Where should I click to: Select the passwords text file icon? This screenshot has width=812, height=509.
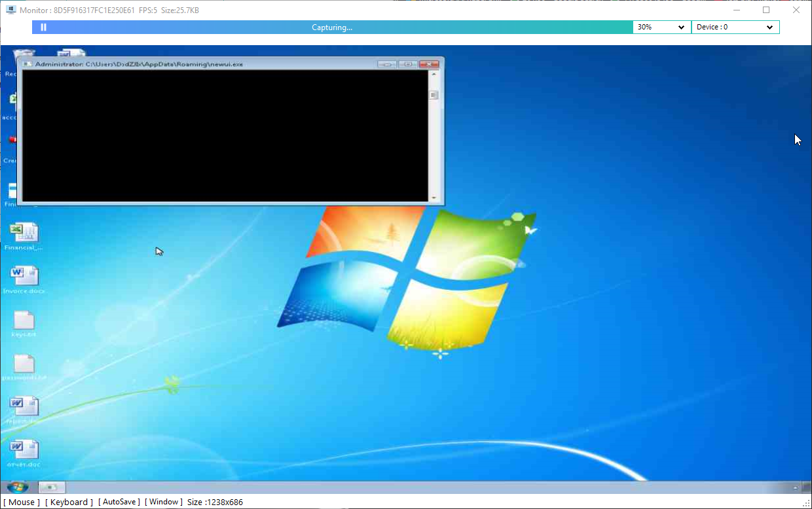click(24, 367)
